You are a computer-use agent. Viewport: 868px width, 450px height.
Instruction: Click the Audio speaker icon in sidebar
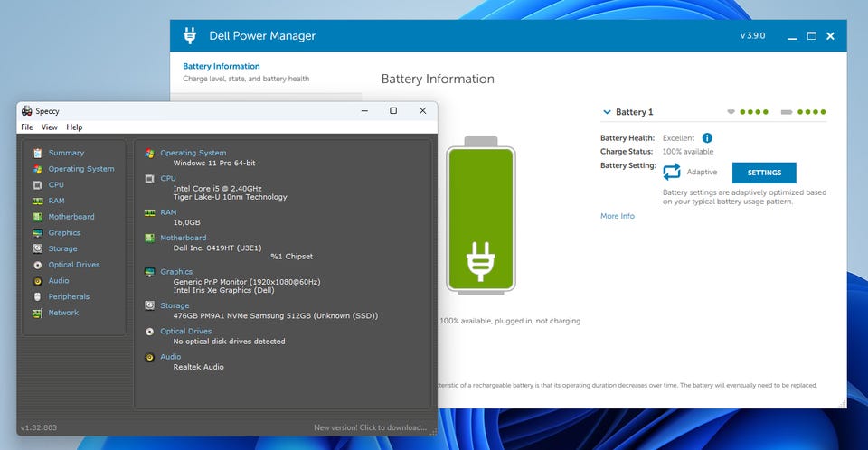tap(38, 281)
